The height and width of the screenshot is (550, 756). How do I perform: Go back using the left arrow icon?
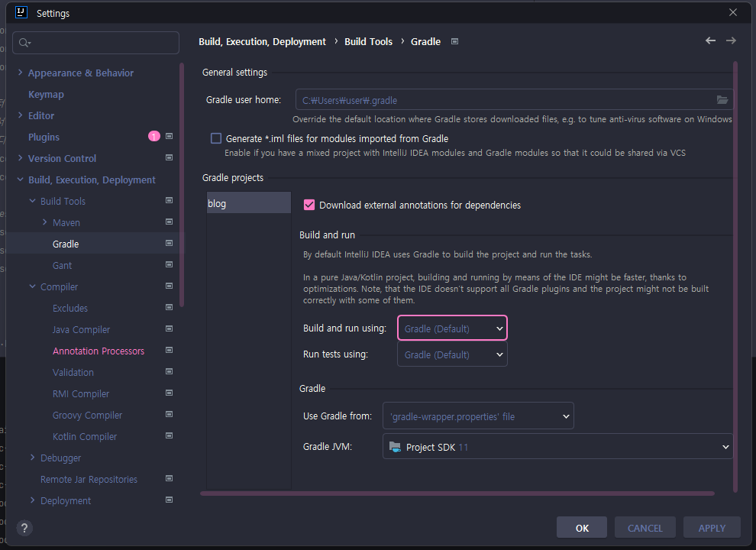click(x=710, y=40)
